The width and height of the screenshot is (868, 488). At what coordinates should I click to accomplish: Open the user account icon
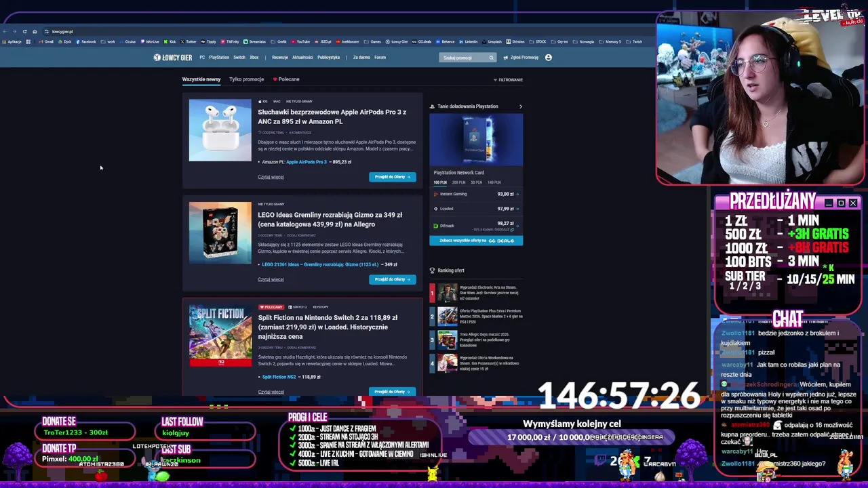548,58
